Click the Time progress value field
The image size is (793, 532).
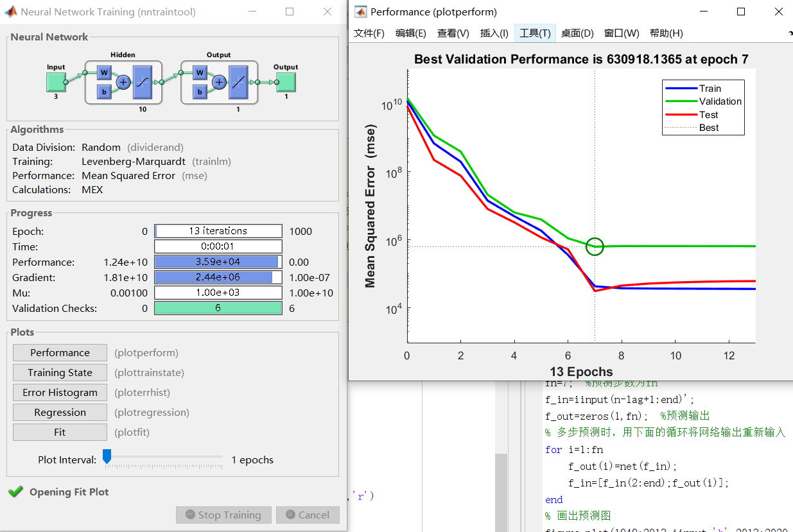point(218,246)
